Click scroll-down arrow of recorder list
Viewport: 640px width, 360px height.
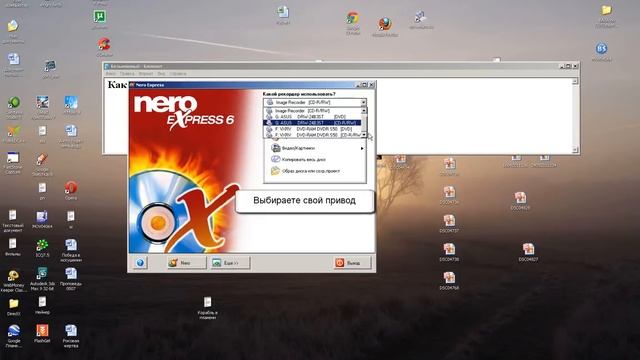coord(364,135)
